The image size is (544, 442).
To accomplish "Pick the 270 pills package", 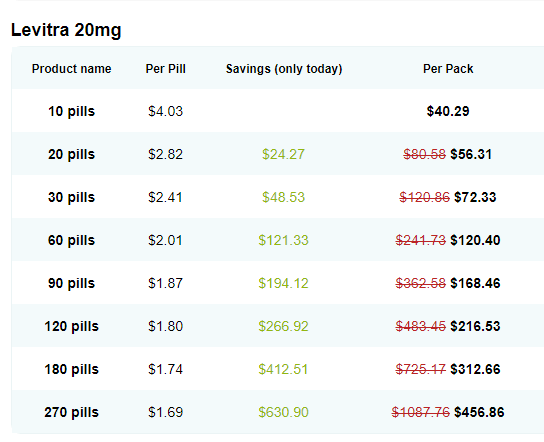I will click(71, 413).
